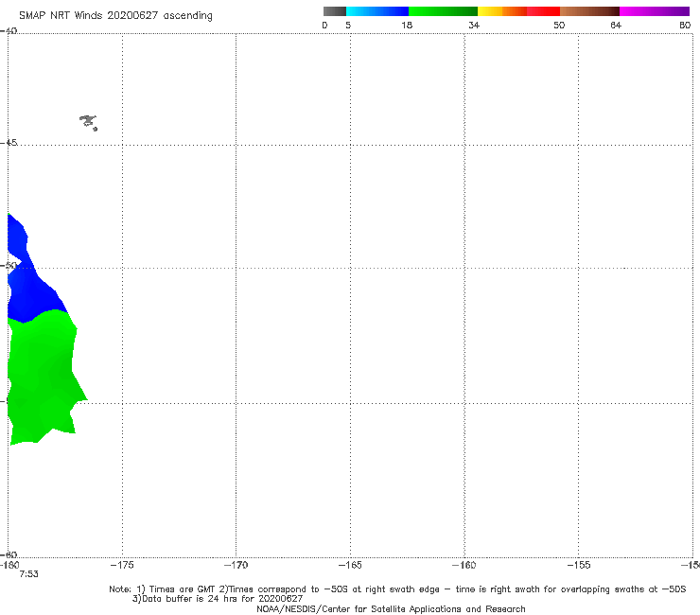This screenshot has height=615, width=700.
Task: Click the longitude label '-175'
Action: [122, 565]
